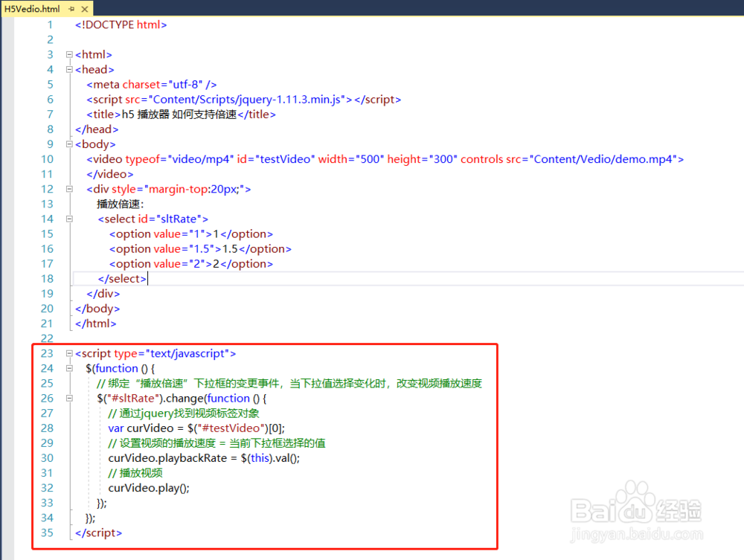The image size is (744, 560).
Task: Click the var curVideo declaration
Action: (x=196, y=428)
